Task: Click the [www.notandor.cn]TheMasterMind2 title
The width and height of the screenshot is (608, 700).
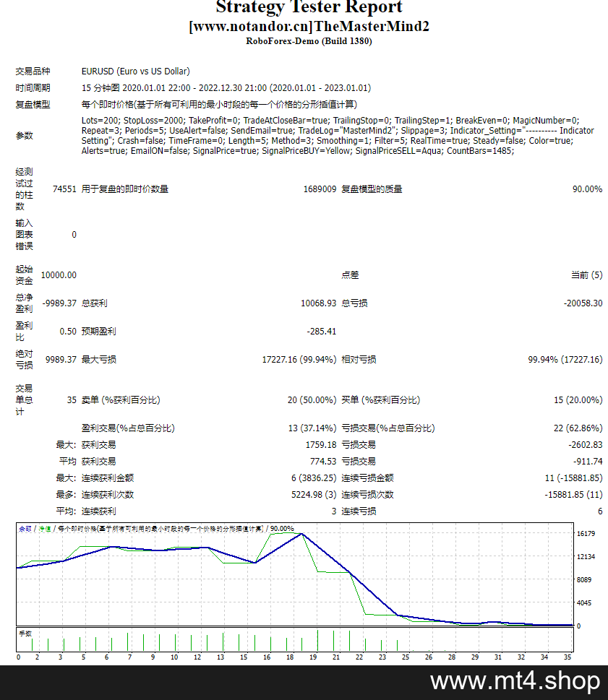Action: coord(309,26)
